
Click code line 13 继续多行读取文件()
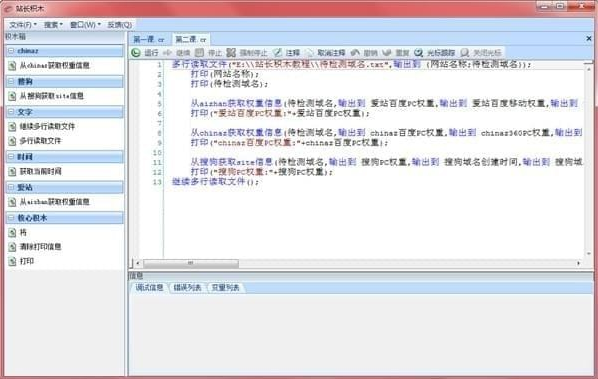click(x=215, y=182)
